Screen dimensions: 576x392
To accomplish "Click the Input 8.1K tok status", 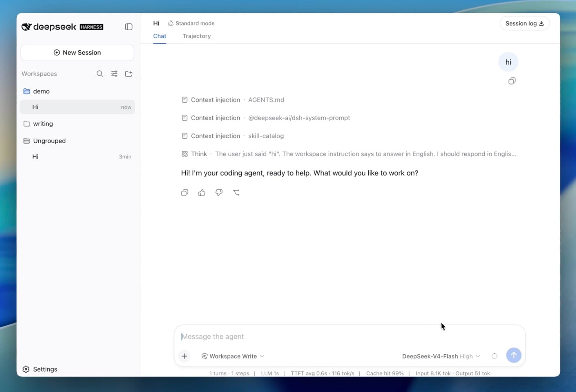I will tap(433, 373).
